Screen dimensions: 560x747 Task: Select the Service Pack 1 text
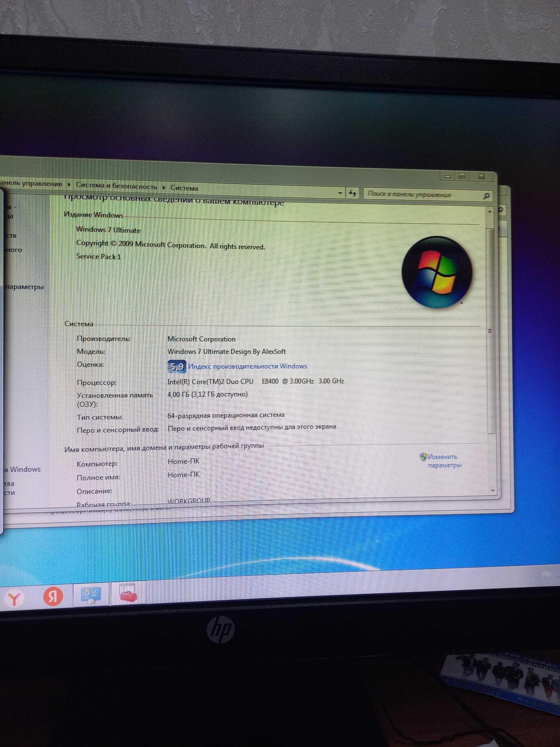tap(98, 257)
